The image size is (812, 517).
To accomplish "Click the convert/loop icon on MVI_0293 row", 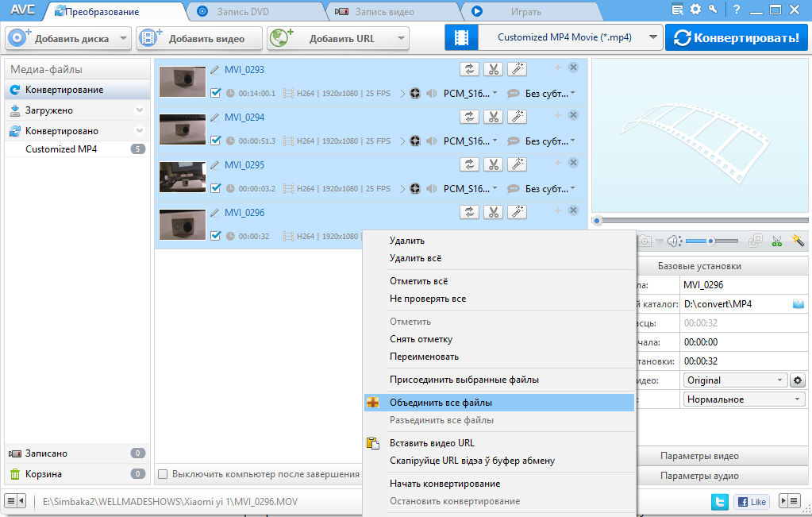I will tap(469, 69).
